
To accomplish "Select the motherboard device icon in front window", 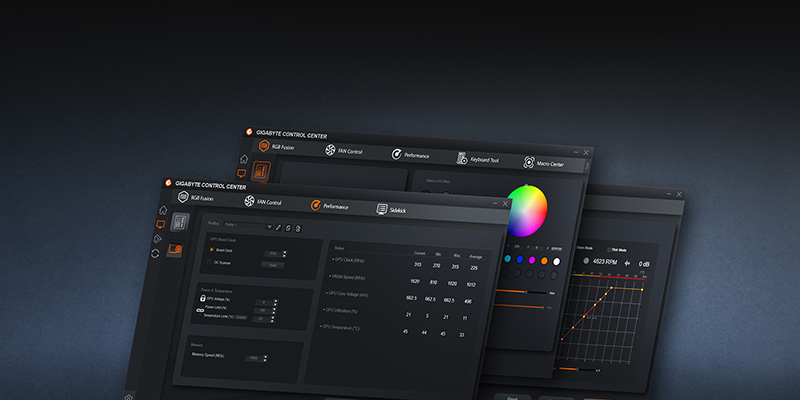I will [x=180, y=222].
